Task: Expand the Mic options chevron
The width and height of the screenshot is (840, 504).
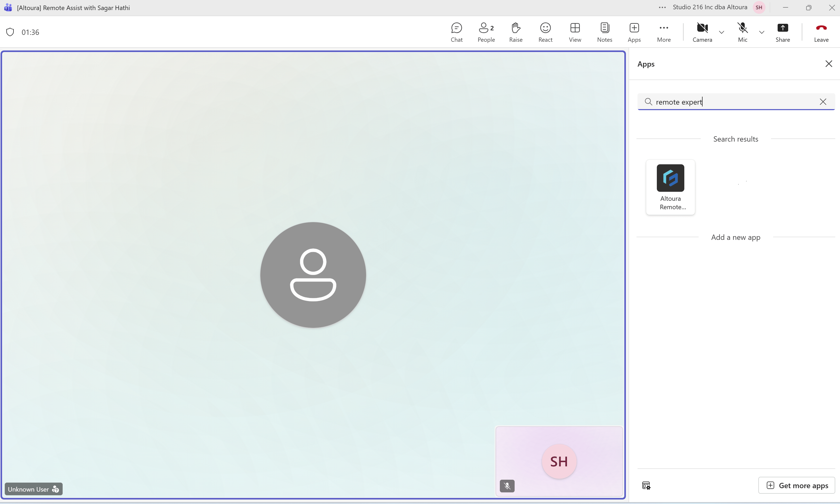Action: (761, 32)
